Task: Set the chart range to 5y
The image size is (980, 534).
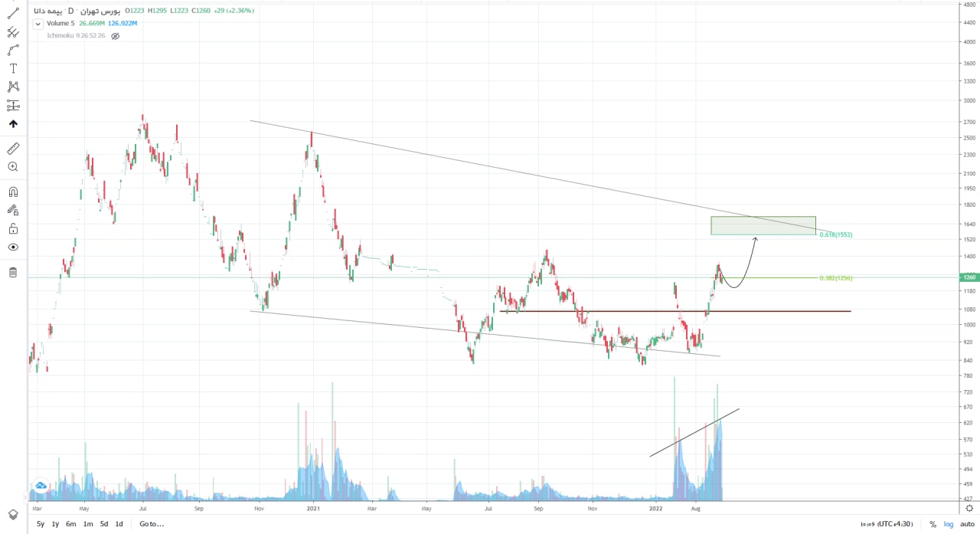Action: point(40,524)
